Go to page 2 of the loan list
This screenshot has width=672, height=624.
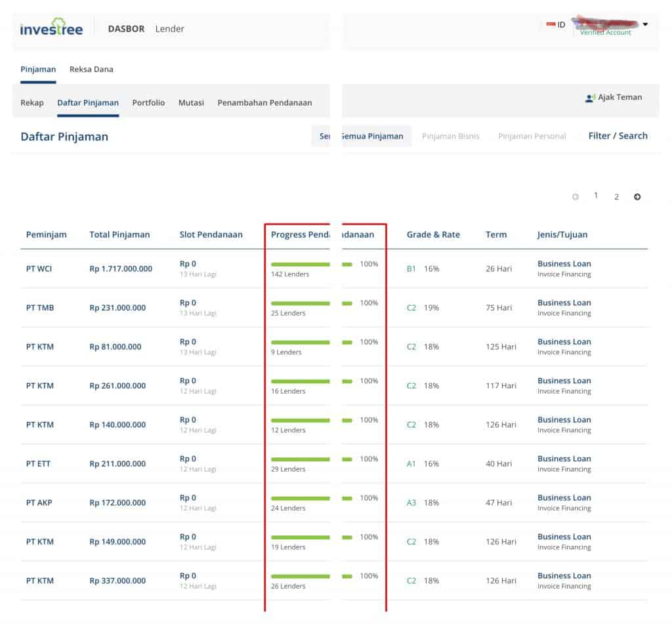click(616, 196)
